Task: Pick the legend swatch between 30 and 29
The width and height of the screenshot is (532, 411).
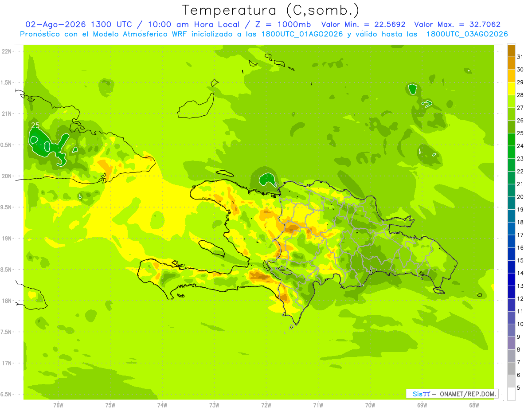Action: [x=511, y=76]
